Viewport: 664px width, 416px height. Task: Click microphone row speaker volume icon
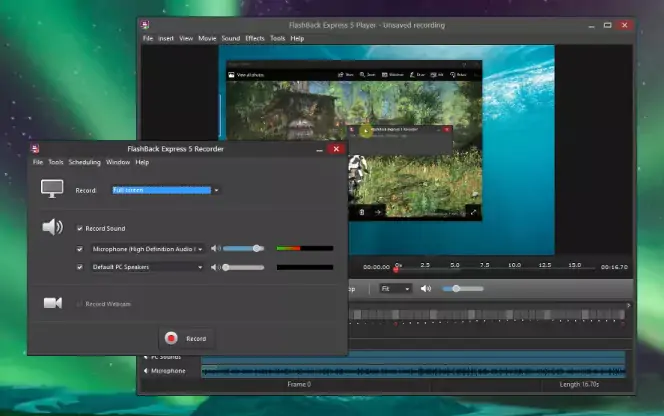(x=216, y=249)
